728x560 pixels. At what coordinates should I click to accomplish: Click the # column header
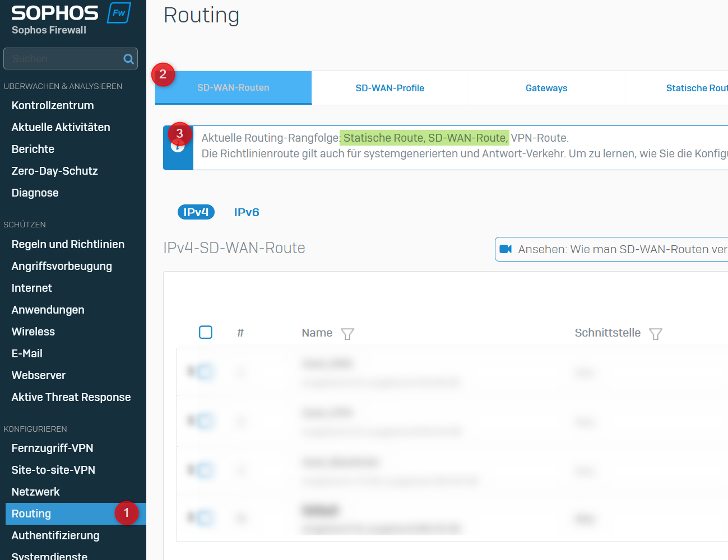pyautogui.click(x=240, y=333)
